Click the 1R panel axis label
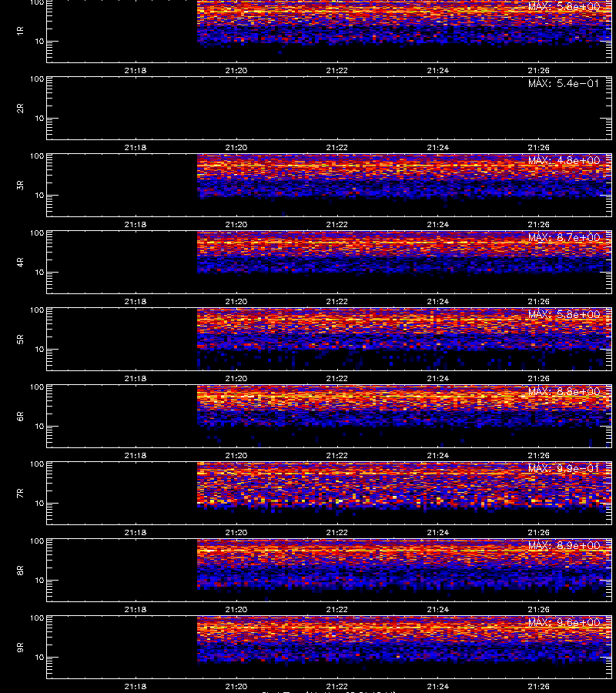Image resolution: width=616 pixels, height=693 pixels. (20, 31)
